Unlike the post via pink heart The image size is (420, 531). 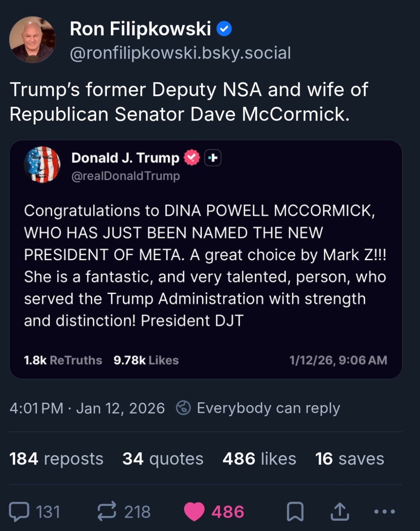coord(194,512)
